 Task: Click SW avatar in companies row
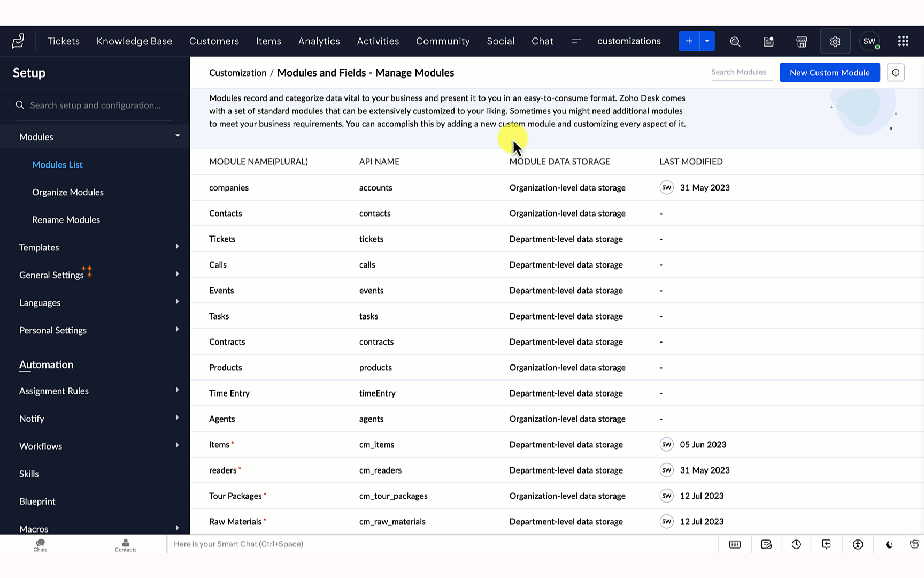pos(666,187)
